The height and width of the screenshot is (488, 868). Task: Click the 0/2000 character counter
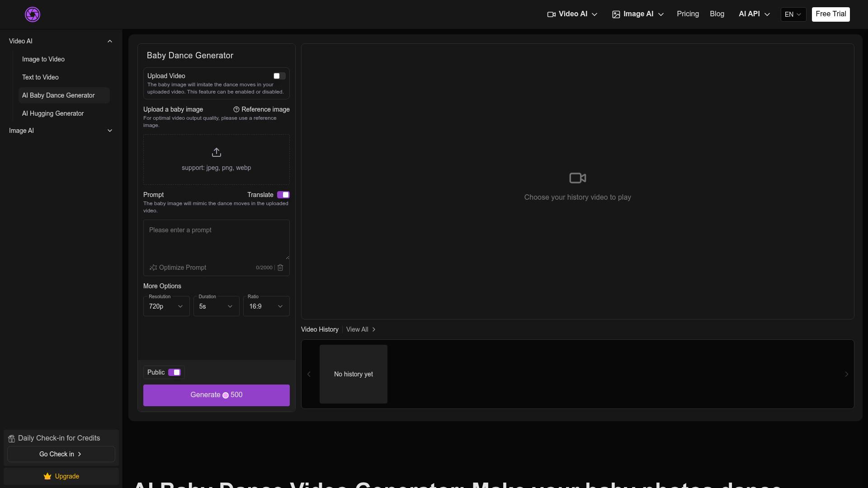[x=264, y=267]
